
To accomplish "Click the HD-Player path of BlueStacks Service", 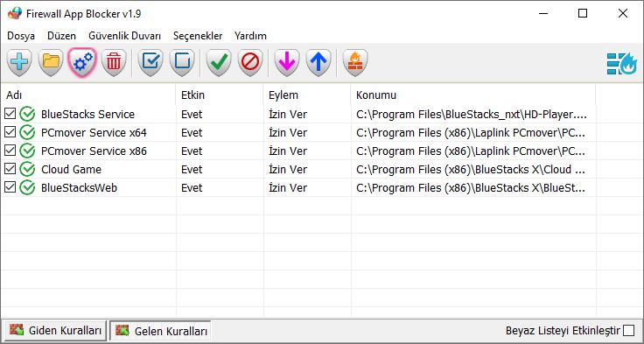I will 471,115.
